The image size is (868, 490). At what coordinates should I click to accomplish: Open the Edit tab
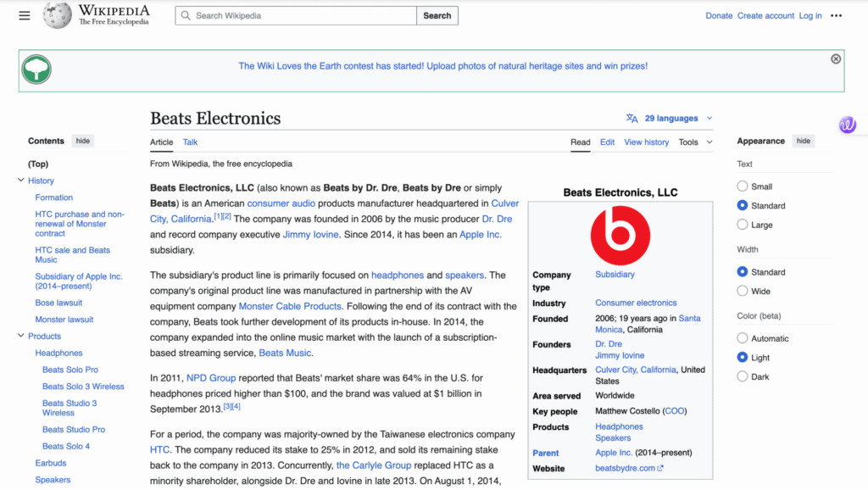(607, 142)
